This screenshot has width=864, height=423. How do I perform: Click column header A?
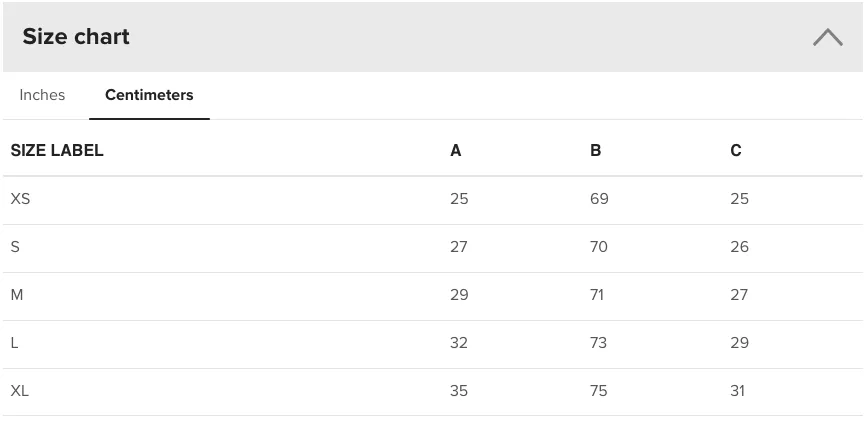(x=456, y=150)
